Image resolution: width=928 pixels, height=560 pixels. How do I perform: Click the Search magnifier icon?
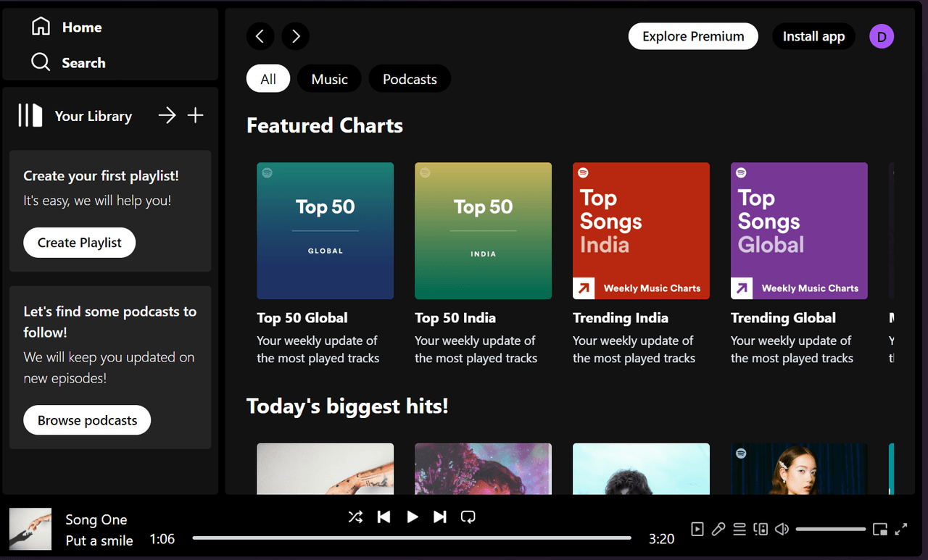click(41, 62)
